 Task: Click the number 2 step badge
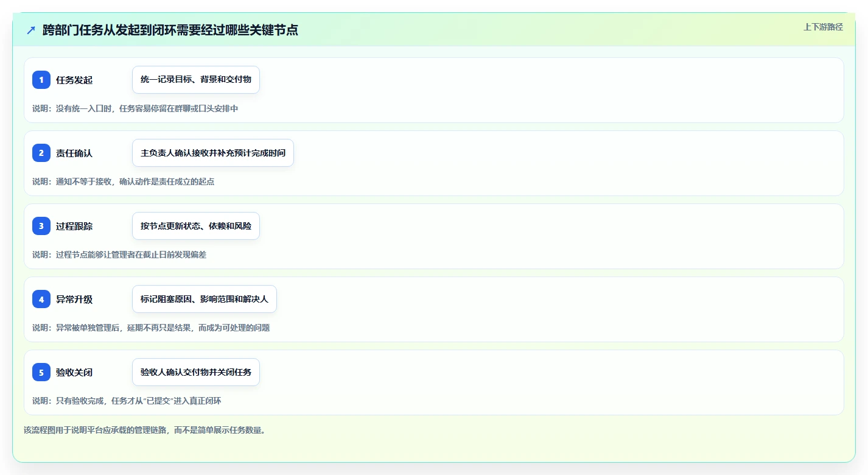coord(41,153)
